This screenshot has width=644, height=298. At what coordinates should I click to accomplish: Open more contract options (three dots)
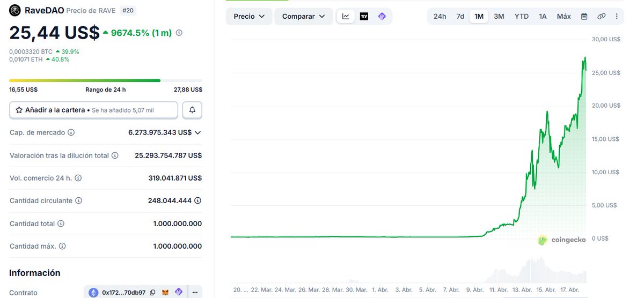click(x=194, y=293)
